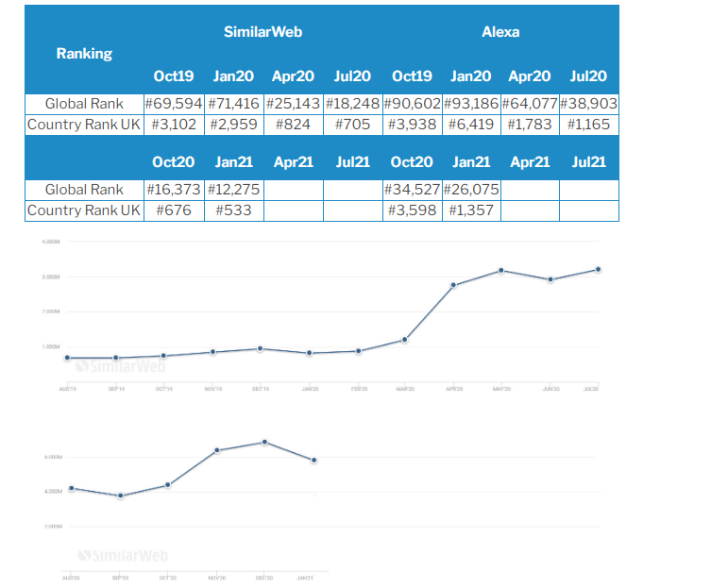This screenshot has width=728, height=588.
Task: Click the Ranking header cell
Action: tap(84, 54)
